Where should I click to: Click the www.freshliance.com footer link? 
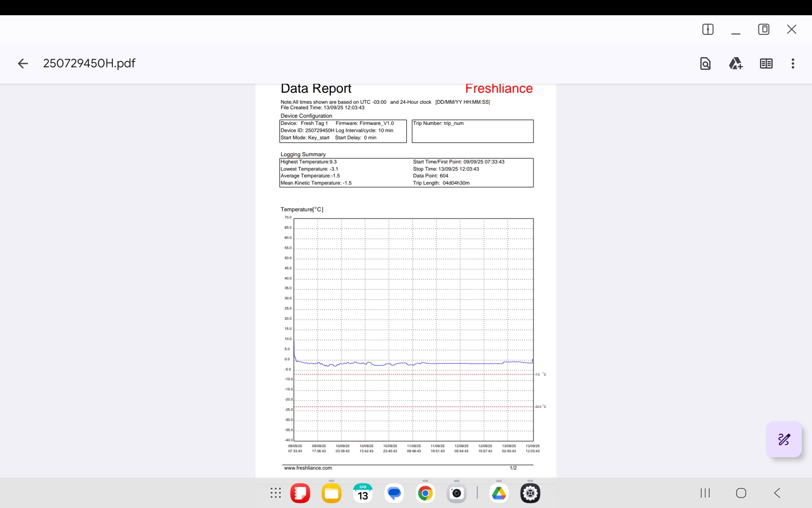(x=308, y=468)
